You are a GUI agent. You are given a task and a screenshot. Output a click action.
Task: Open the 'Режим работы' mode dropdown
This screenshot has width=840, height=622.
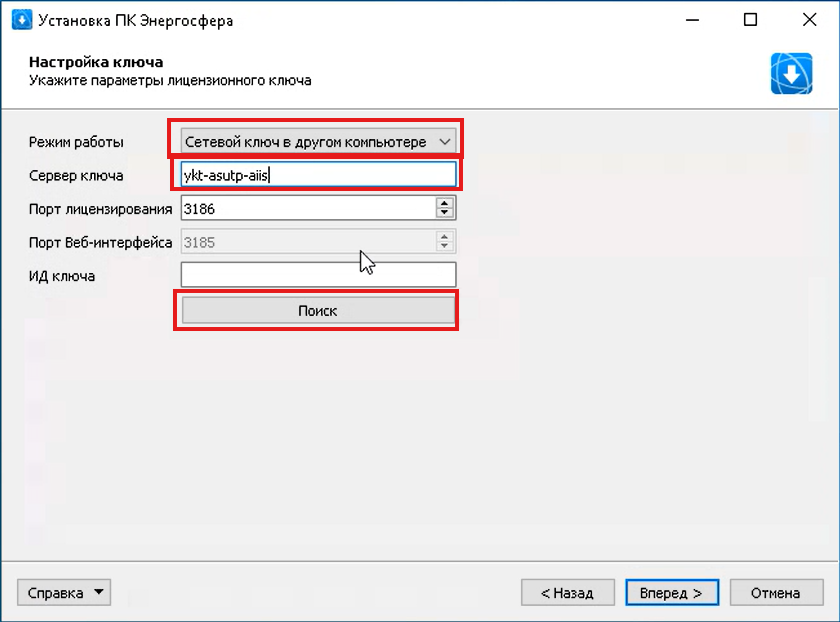pyautogui.click(x=318, y=142)
